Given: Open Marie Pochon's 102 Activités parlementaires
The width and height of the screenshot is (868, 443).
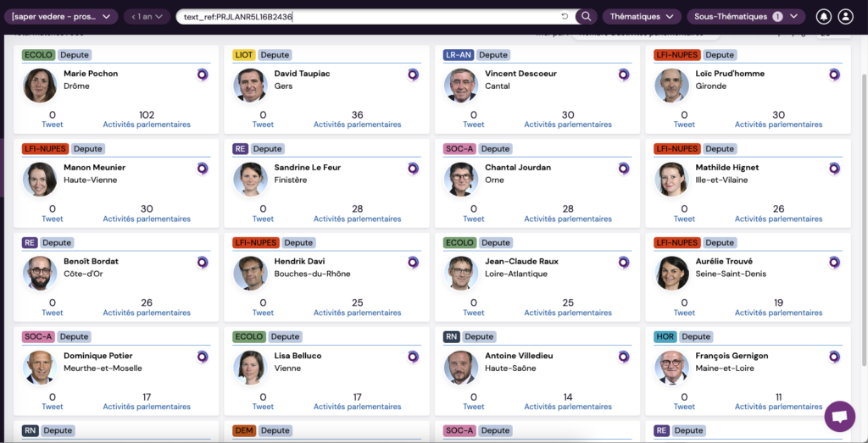Looking at the screenshot, I should click(147, 125).
